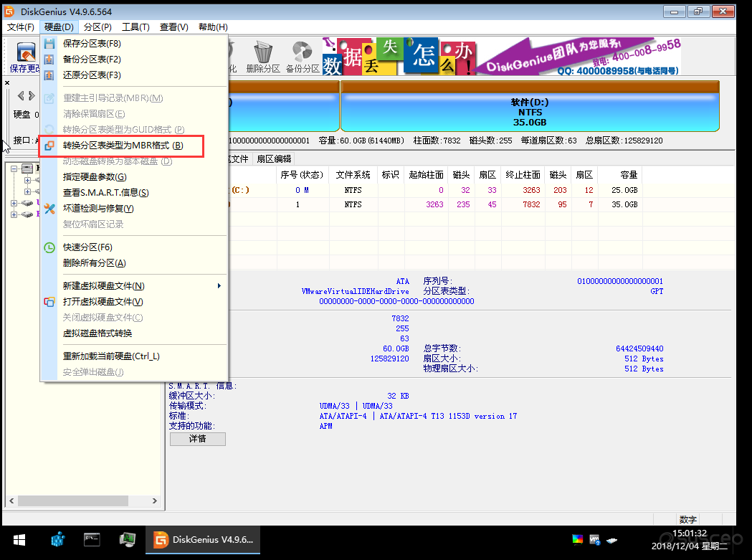Switch to the 扇区编辑 tab
This screenshot has height=560, width=752.
(274, 159)
